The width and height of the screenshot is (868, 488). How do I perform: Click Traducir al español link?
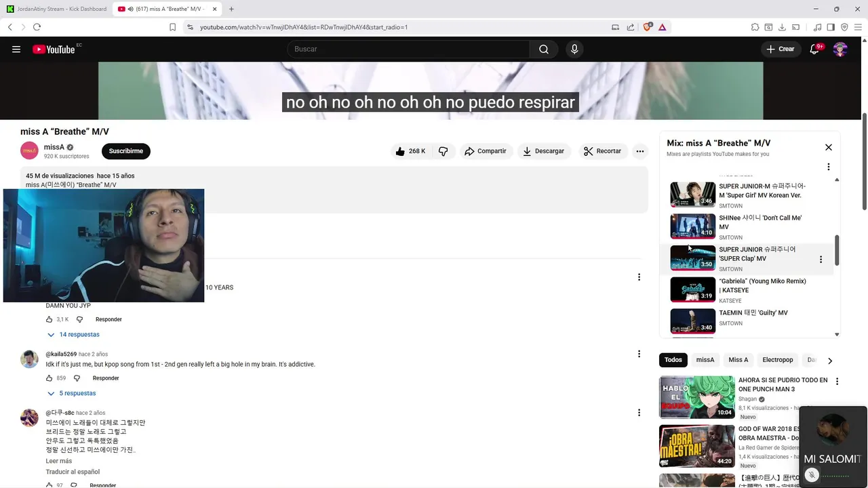point(73,472)
